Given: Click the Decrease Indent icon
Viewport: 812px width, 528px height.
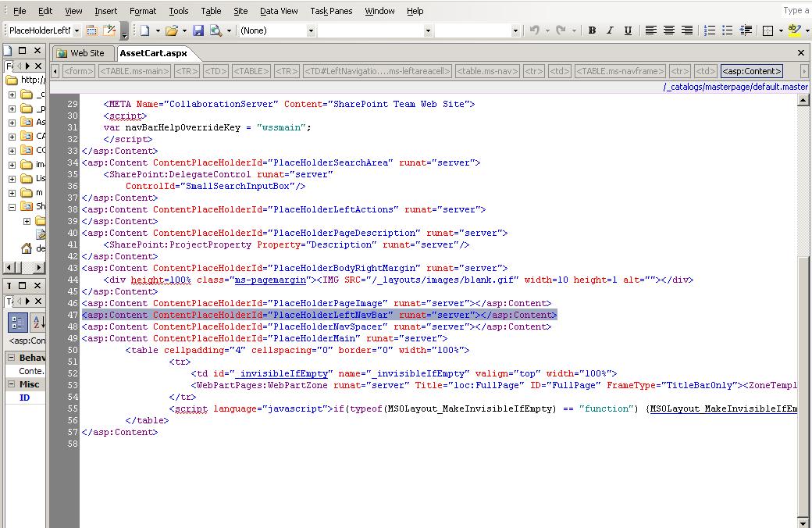Looking at the screenshot, I should [x=746, y=30].
